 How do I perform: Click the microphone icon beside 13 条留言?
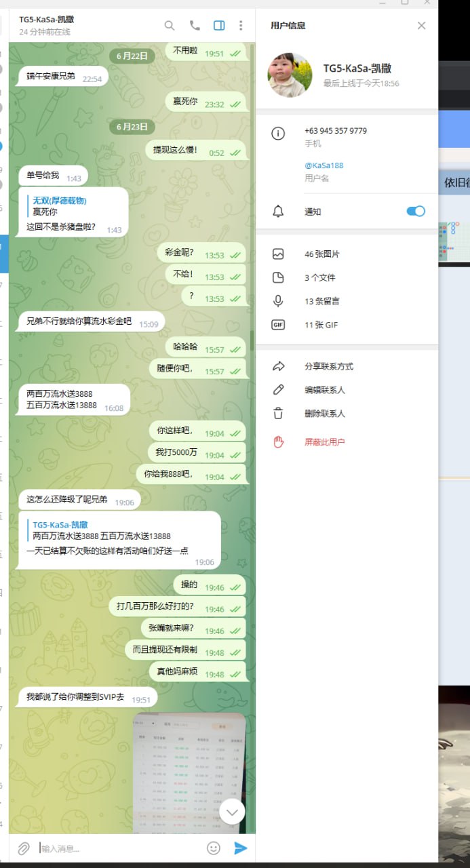coord(278,301)
